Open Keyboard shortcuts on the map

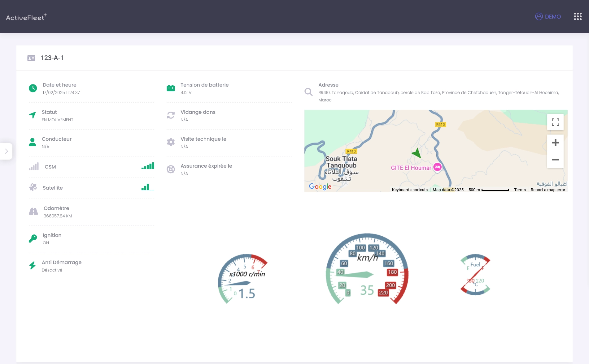[409, 190]
